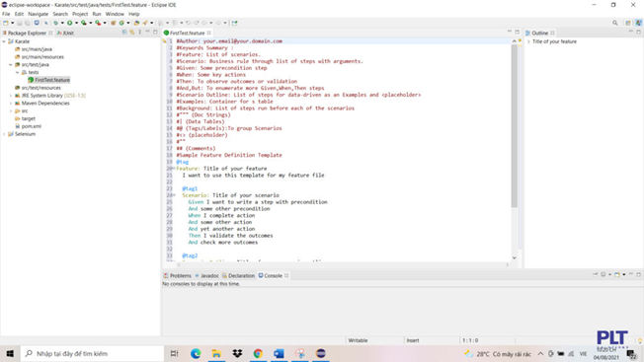
Task: Open the Run menu
Action: pos(97,14)
